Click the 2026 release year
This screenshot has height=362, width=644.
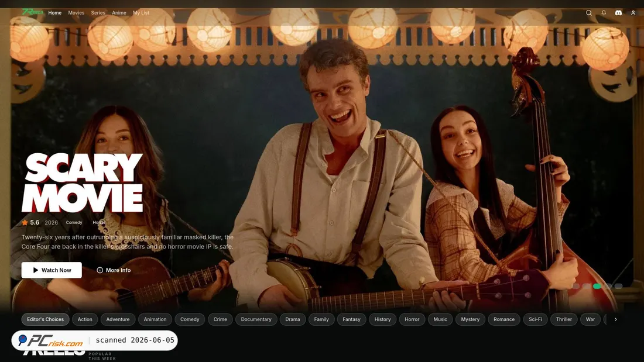[x=52, y=222]
